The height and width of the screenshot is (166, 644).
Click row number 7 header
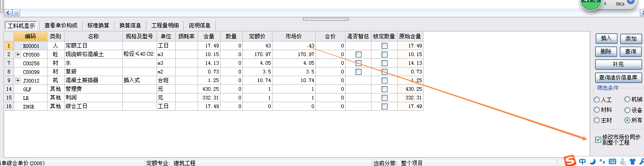click(x=9, y=63)
